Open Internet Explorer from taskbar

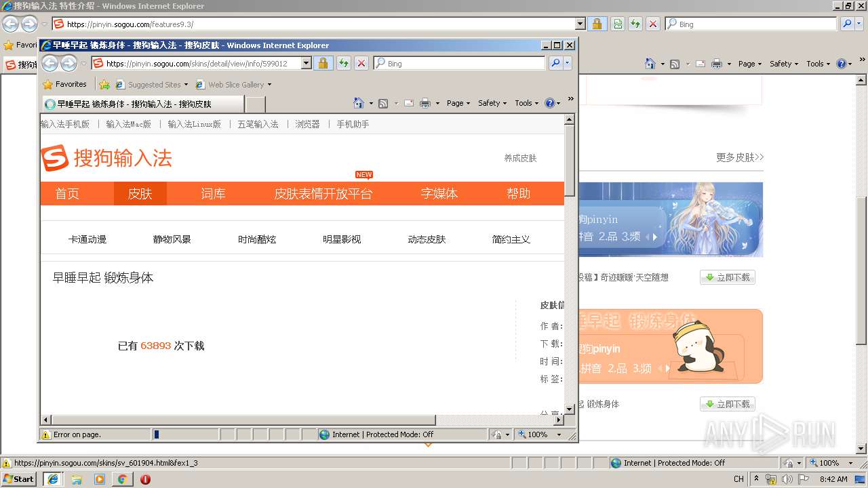pyautogui.click(x=53, y=479)
